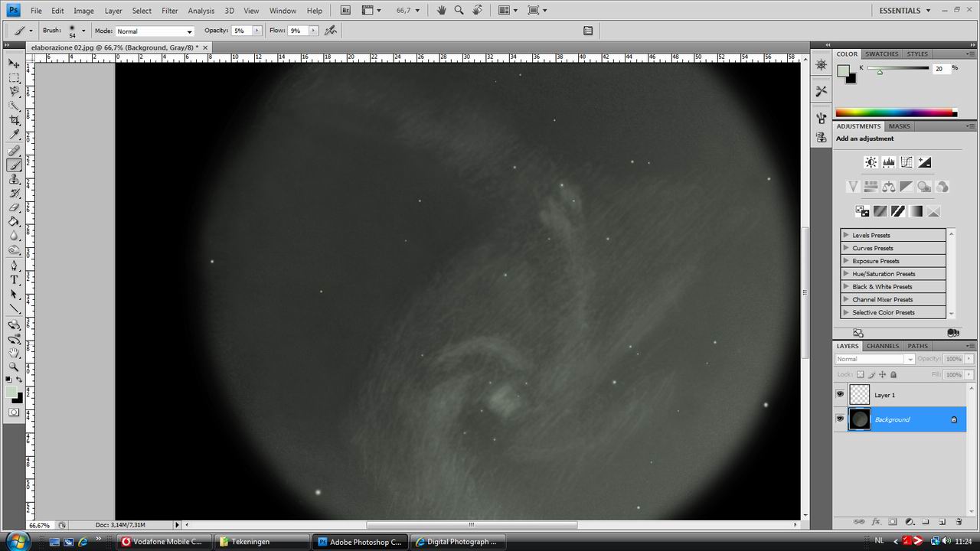
Task: Toggle lock image pixels
Action: click(871, 375)
